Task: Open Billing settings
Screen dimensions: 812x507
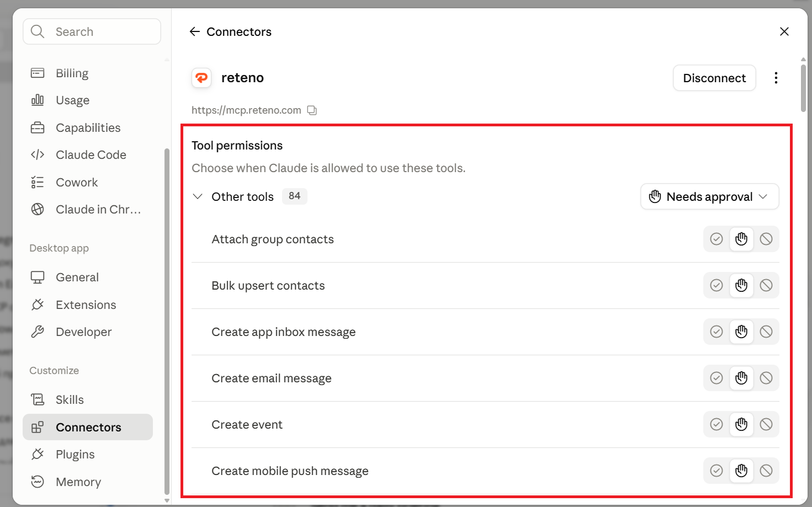Action: coord(88,73)
